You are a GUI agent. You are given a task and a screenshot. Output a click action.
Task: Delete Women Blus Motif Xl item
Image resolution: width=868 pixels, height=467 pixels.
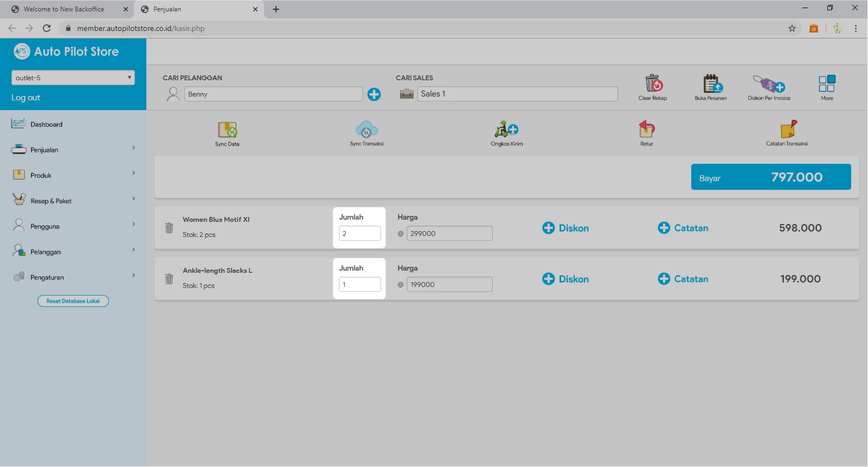[169, 228]
